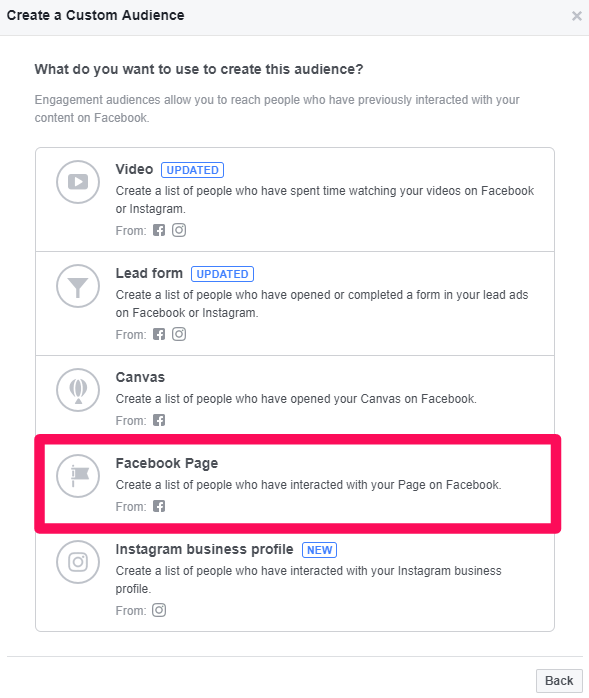This screenshot has width=589, height=698.
Task: Click the Facebook Page flag icon
Action: coord(78,476)
